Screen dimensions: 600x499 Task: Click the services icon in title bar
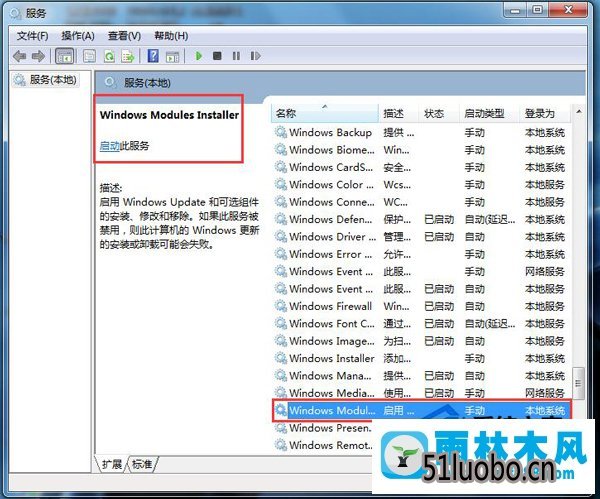click(x=16, y=13)
